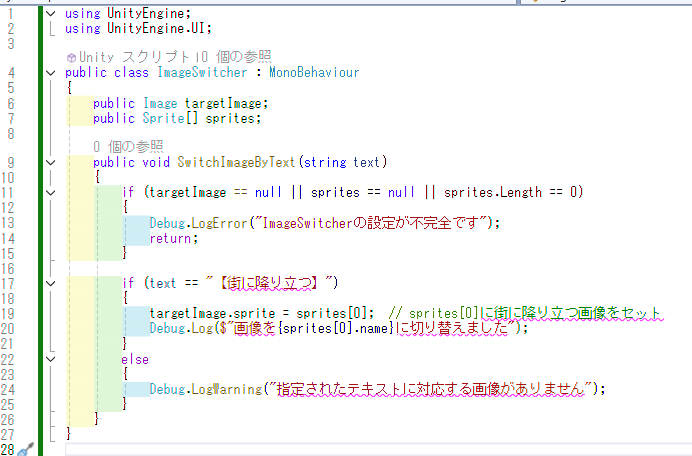Collapse the null-check if block on line 11
Screen dimensions: 692x456
tap(51, 193)
